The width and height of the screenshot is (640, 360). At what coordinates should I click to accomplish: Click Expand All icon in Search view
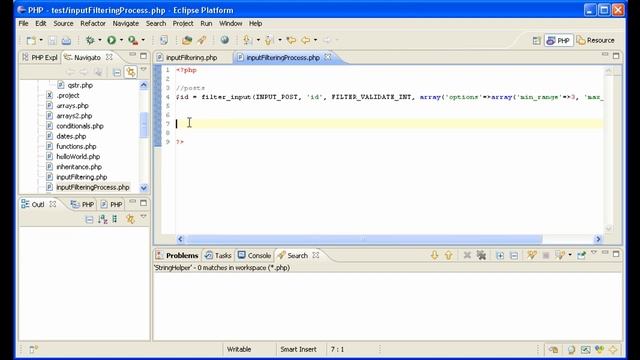500,256
